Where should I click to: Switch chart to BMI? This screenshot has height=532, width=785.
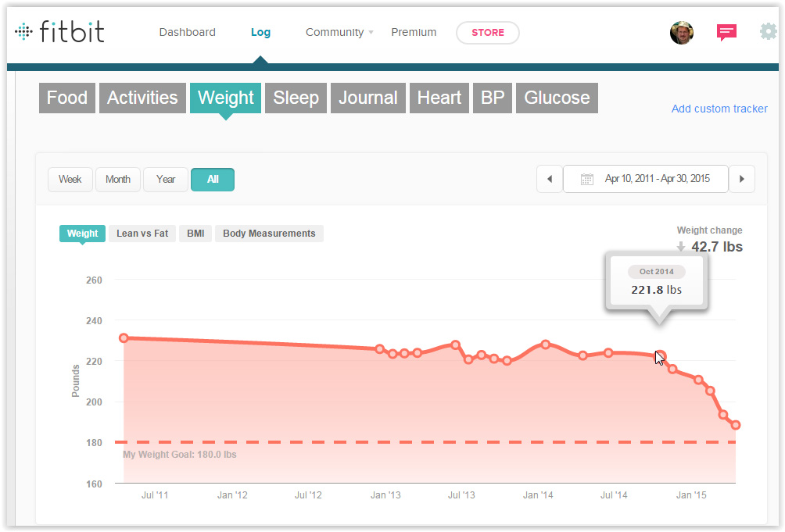(x=195, y=234)
